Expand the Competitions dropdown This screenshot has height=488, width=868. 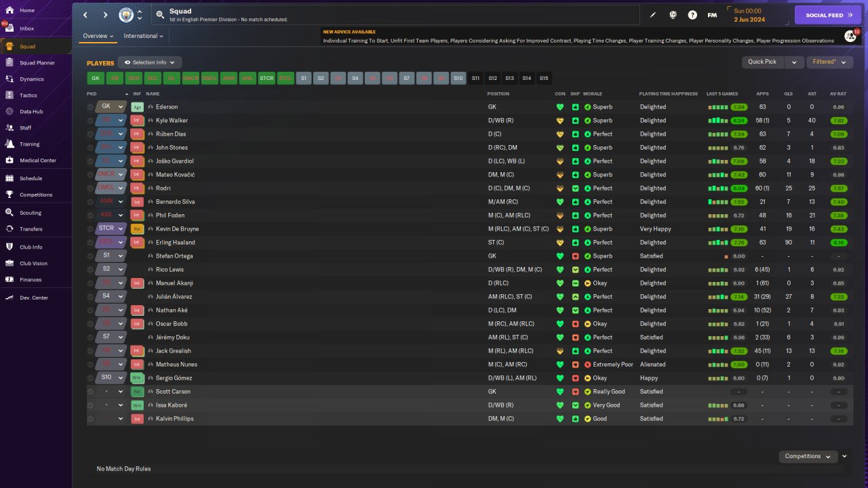pos(808,457)
